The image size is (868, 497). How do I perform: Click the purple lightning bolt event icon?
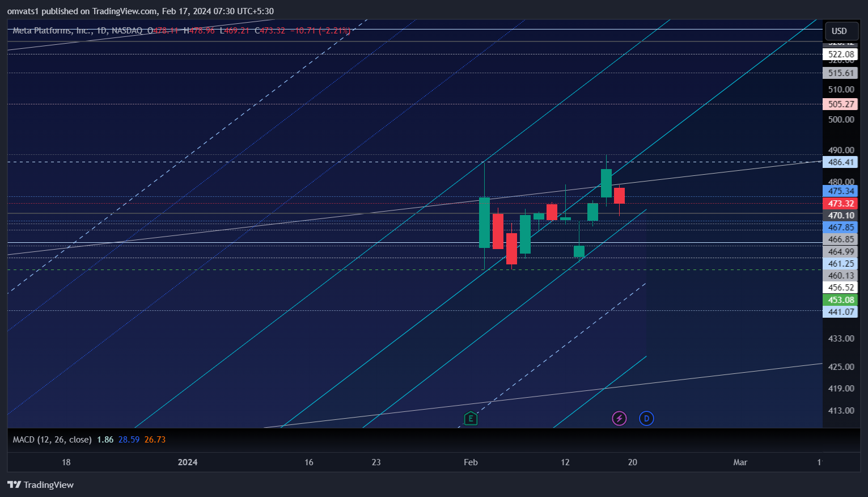pyautogui.click(x=619, y=419)
